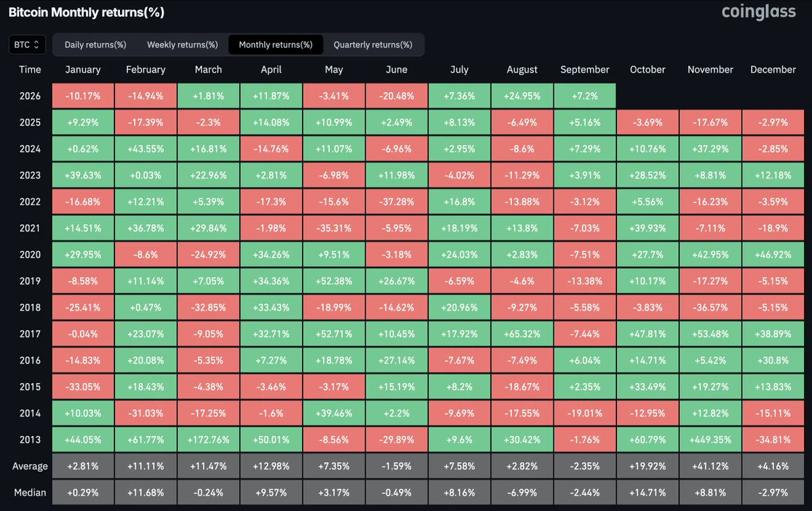The image size is (812, 511).
Task: Click the +39.63% cell for January 2023
Action: coord(83,175)
